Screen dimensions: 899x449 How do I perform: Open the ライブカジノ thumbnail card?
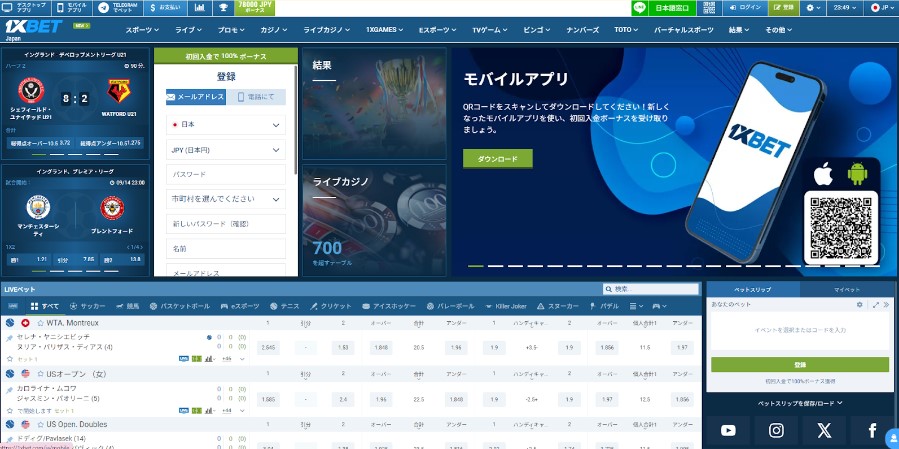coord(374,220)
